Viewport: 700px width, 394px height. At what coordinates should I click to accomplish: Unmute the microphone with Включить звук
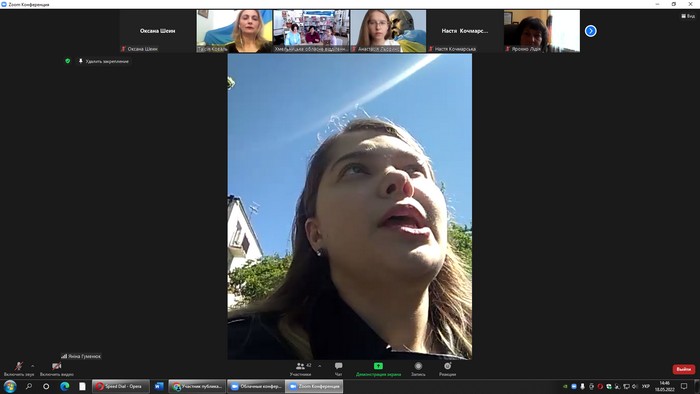(18, 369)
